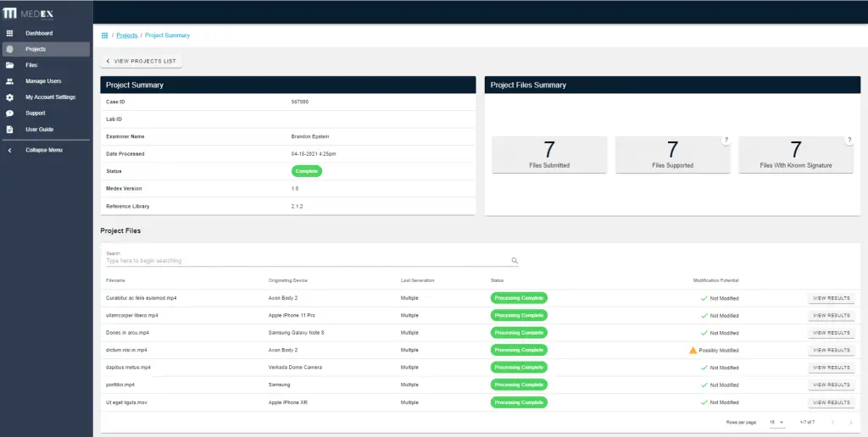Image resolution: width=868 pixels, height=437 pixels.
Task: Click the My Account Settings gear icon
Action: pyautogui.click(x=9, y=97)
